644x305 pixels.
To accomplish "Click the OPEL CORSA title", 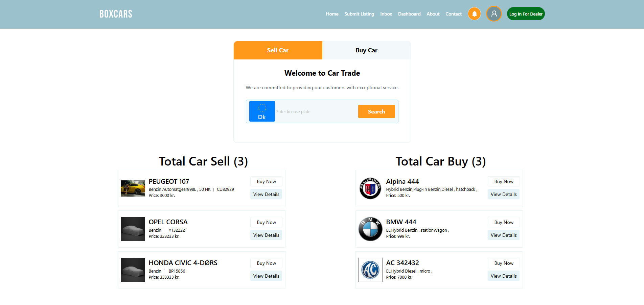I will (168, 222).
